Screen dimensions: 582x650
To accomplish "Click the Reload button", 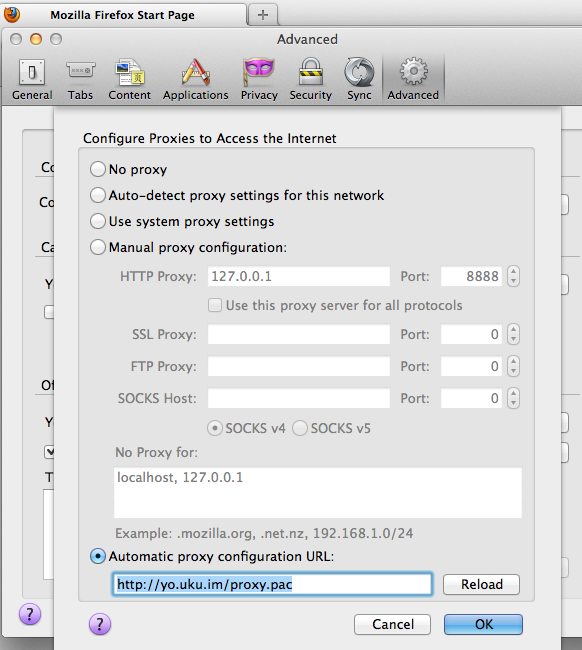I will [481, 585].
